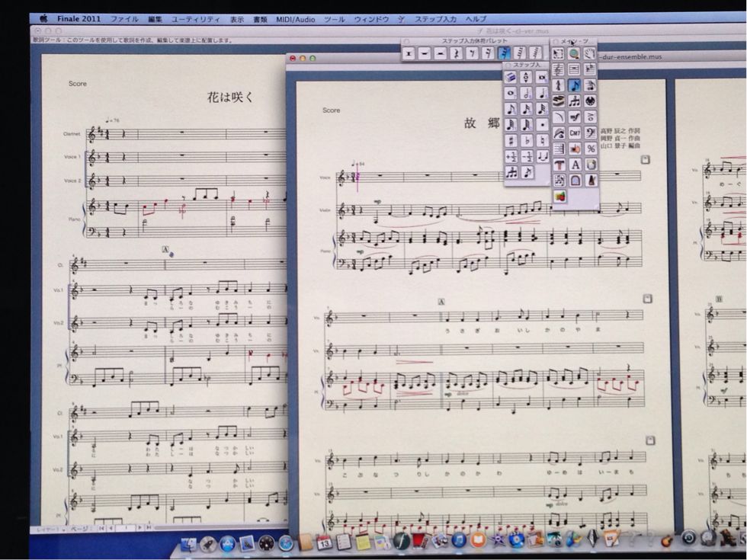Select the Chord CM7 tool
The height and width of the screenshot is (560, 747).
pos(575,133)
